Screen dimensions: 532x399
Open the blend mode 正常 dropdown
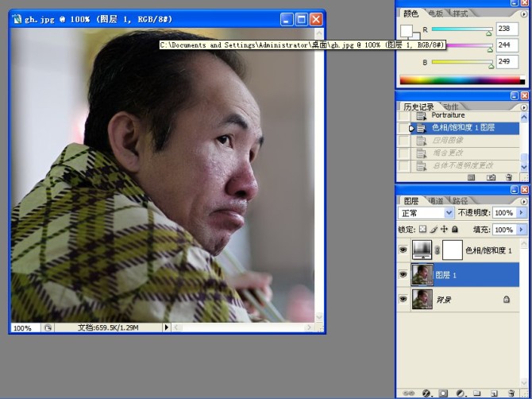click(449, 213)
